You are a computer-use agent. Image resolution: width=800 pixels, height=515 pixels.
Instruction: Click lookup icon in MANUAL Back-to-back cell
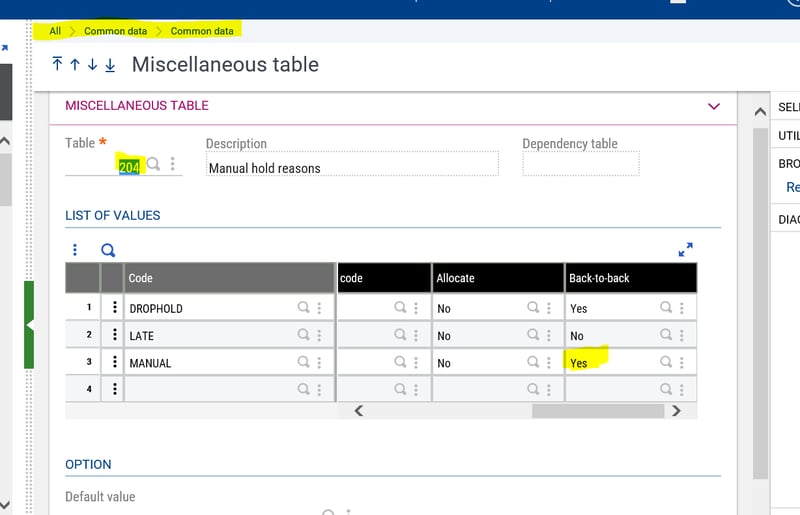pos(666,362)
